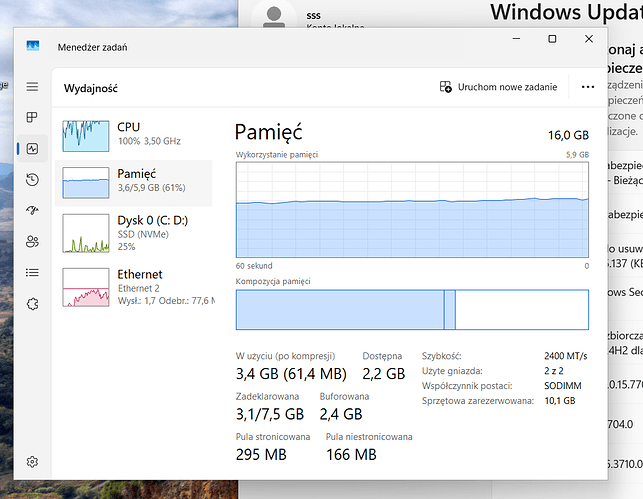Show the Details list icon
The width and height of the screenshot is (643, 499).
tap(32, 272)
